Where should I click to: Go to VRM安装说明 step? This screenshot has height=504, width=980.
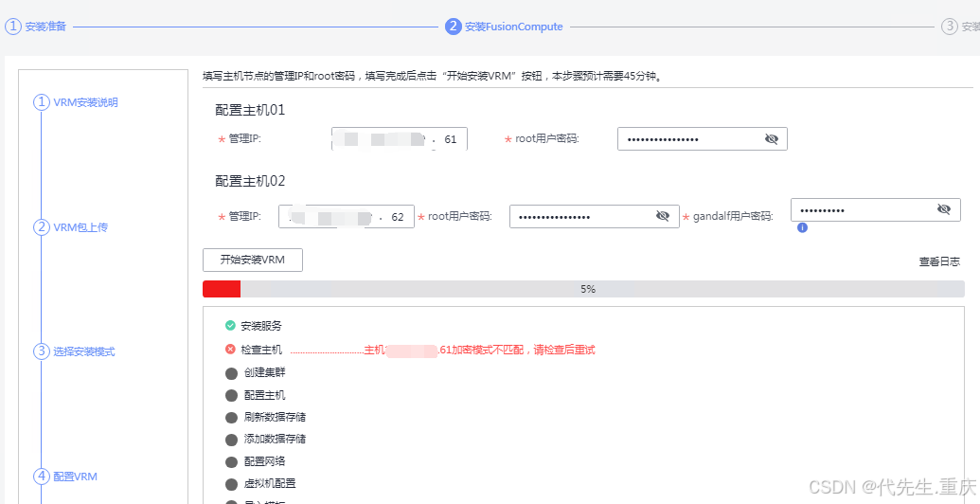pos(85,102)
